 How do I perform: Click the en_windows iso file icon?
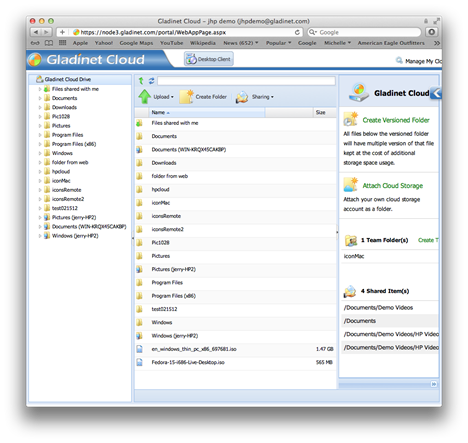[x=139, y=349]
